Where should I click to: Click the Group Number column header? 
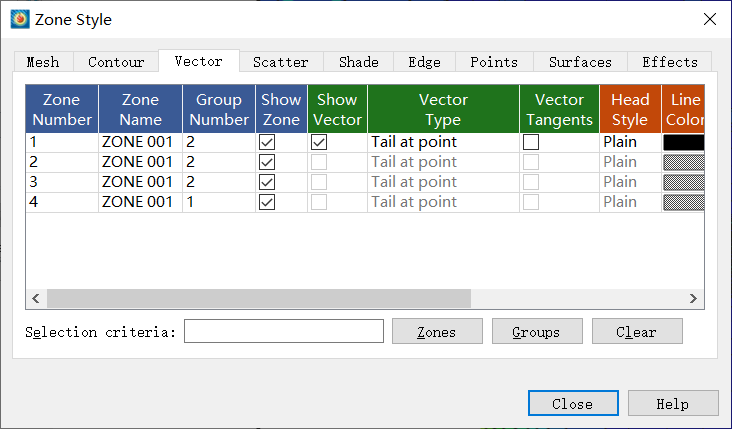(x=219, y=109)
